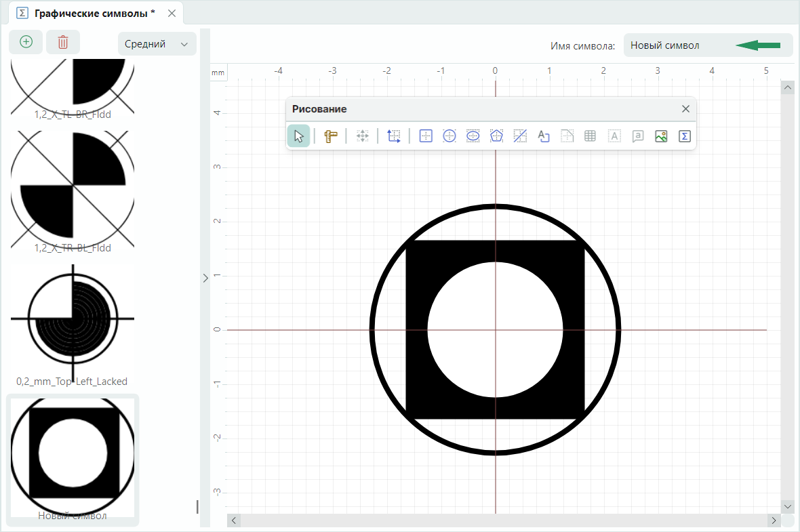Close the Рисование toolbar panel
Viewport: 800px width, 532px height.
685,109
